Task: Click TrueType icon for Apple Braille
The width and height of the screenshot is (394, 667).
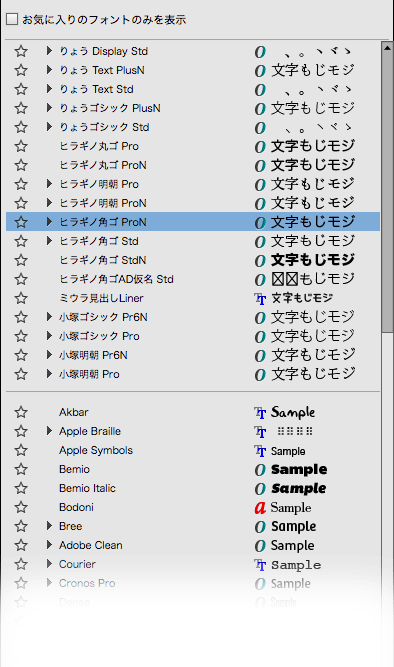Action: pos(260,432)
